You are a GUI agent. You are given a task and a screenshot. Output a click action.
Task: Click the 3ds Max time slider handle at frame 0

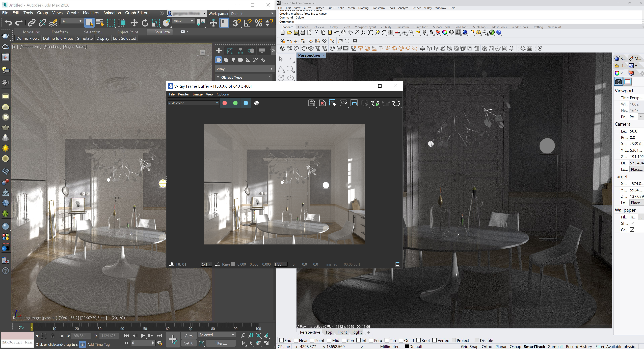pos(32,327)
